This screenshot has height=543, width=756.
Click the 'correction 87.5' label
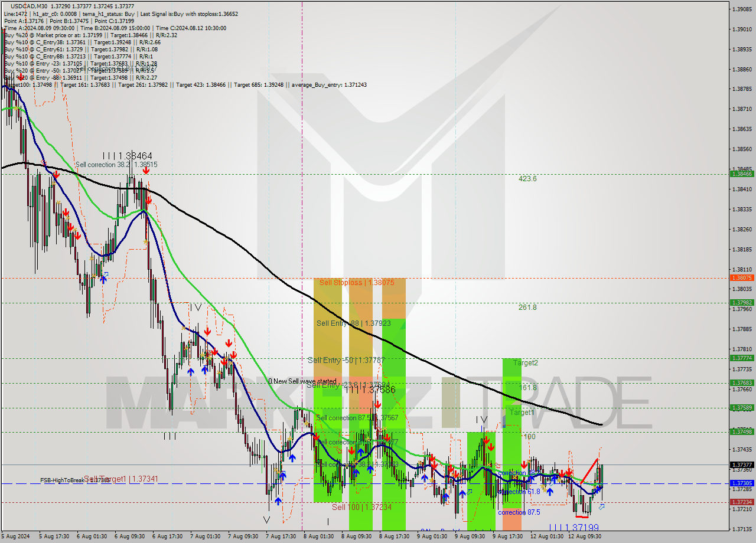pos(519,512)
